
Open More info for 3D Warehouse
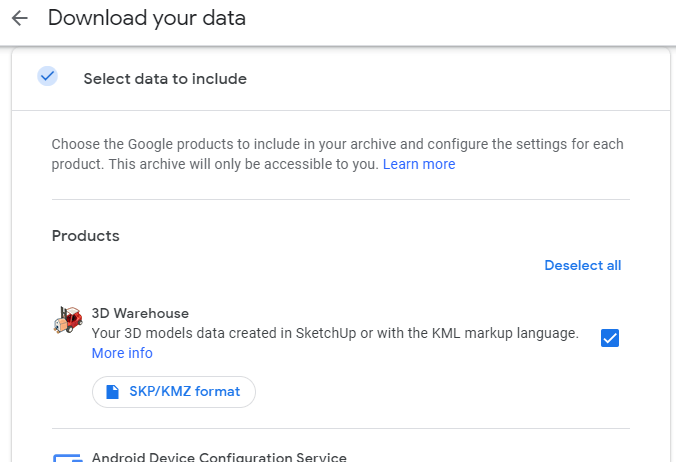122,353
